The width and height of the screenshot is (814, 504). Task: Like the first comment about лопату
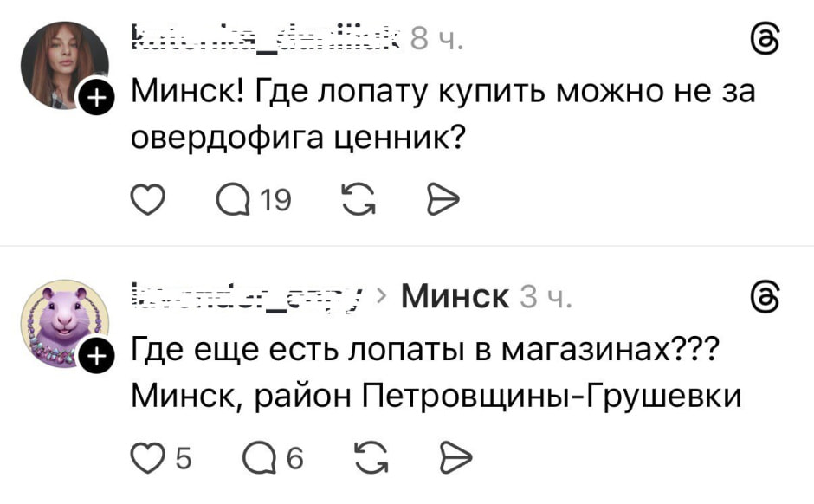pyautogui.click(x=149, y=198)
